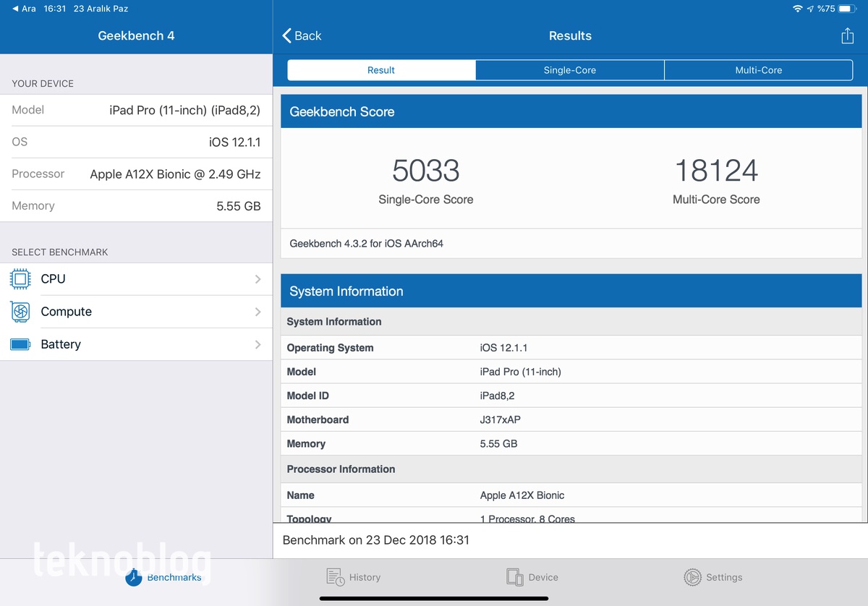Go Back from Results

[302, 36]
